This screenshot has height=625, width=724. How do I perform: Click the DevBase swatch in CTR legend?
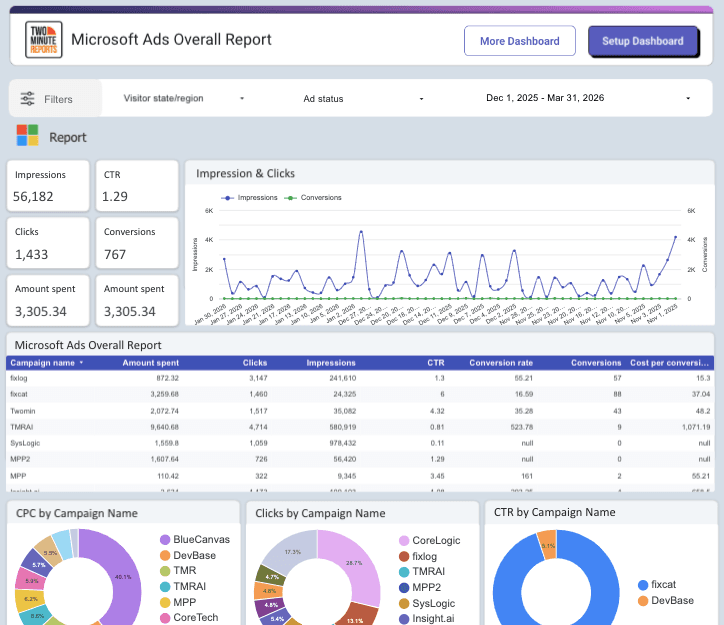(643, 601)
